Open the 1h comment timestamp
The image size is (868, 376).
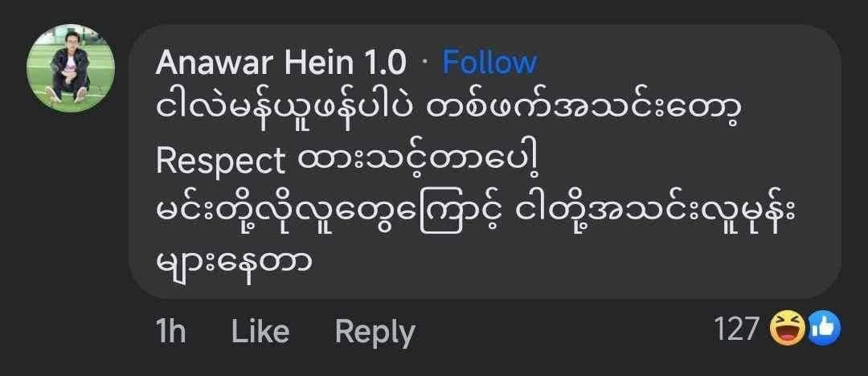pos(171,331)
